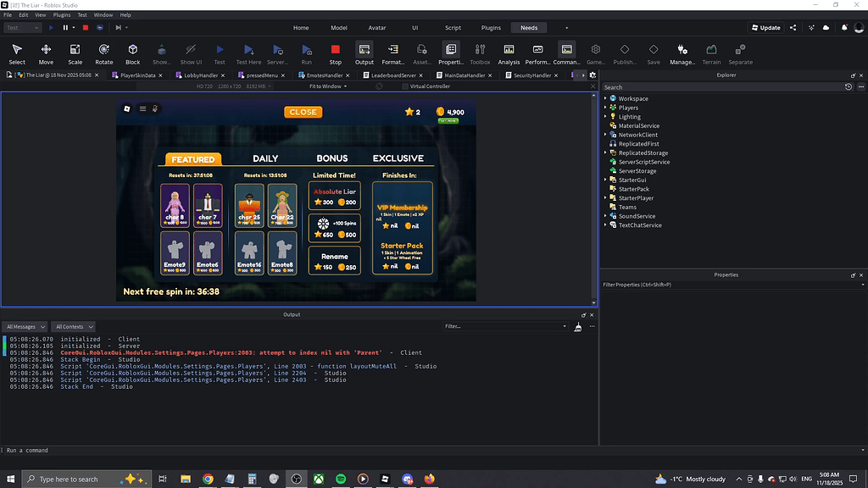The height and width of the screenshot is (488, 868).
Task: Select the Move tool
Action: 45,53
